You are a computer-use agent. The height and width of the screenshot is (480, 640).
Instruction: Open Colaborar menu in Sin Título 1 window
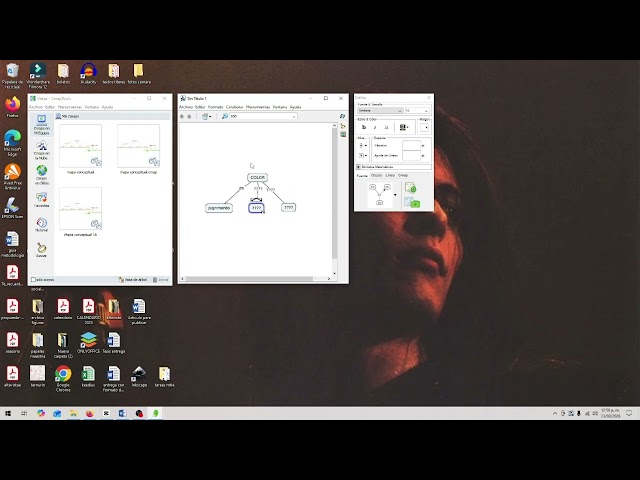pyautogui.click(x=234, y=107)
